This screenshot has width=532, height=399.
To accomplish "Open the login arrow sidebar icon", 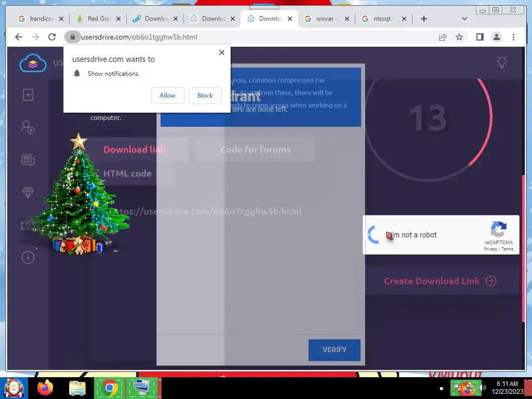I will (28, 95).
